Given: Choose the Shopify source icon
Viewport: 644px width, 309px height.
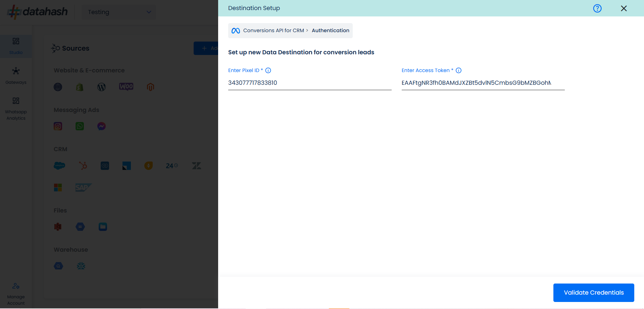Looking at the screenshot, I should (80, 87).
